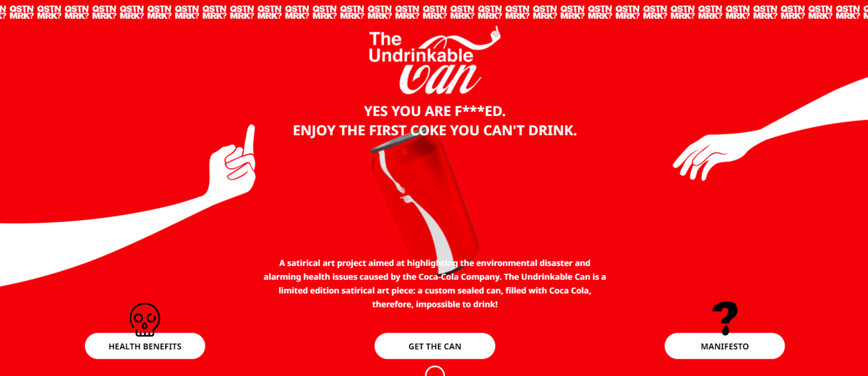Open the Manifesto section
This screenshot has height=376, width=868.
(725, 346)
